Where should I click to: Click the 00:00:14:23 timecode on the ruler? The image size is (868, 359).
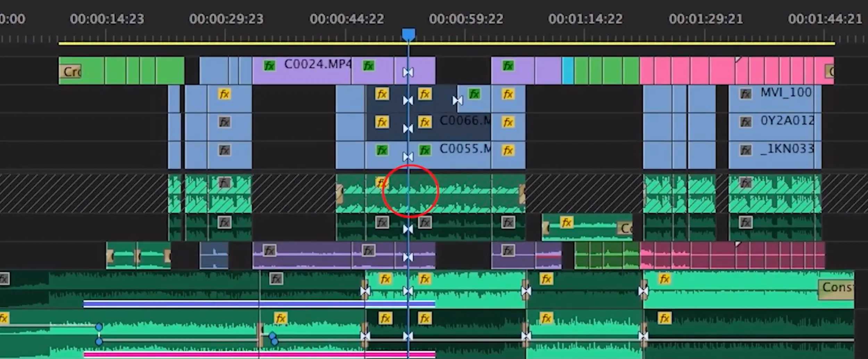(107, 19)
